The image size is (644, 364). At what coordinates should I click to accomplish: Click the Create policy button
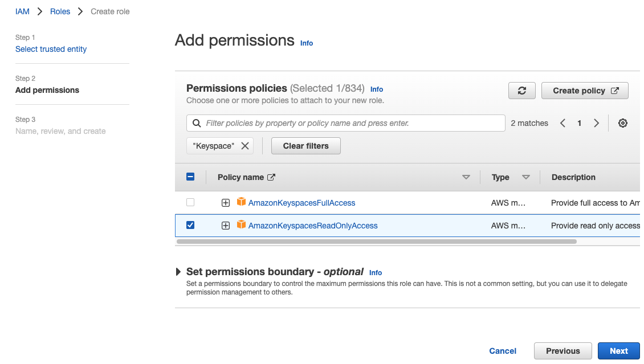pos(585,91)
